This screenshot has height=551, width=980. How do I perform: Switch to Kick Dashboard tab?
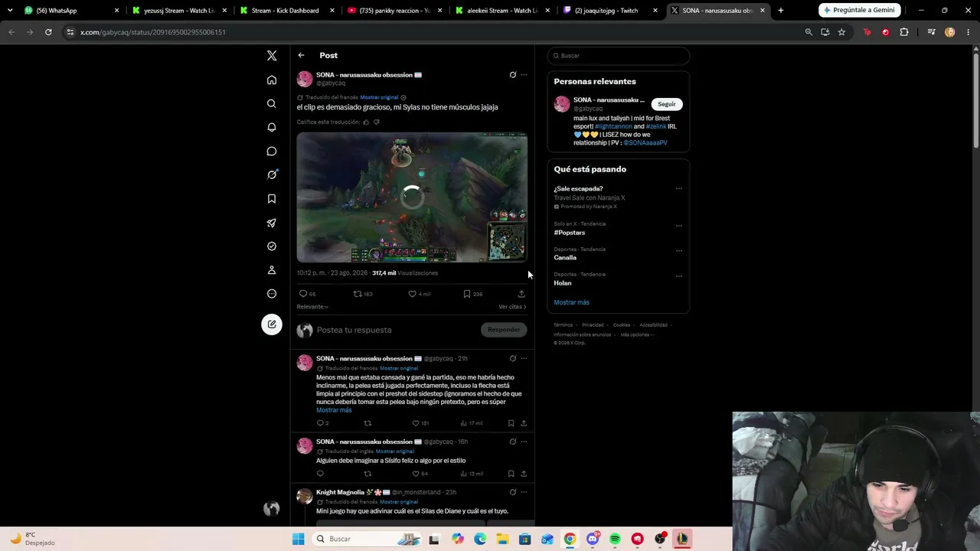point(287,11)
